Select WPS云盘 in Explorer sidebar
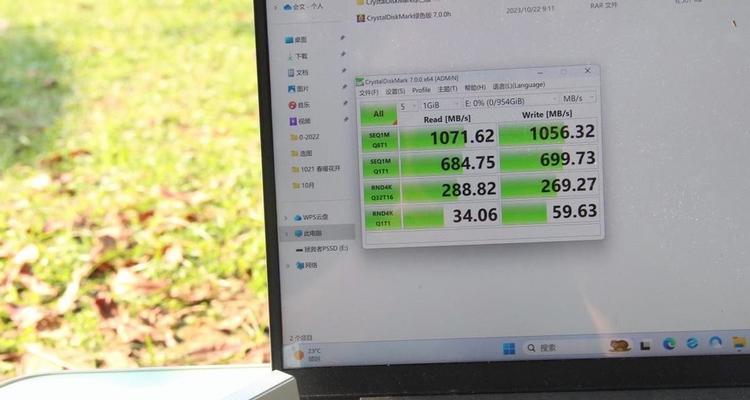This screenshot has height=400, width=750. pos(311,217)
